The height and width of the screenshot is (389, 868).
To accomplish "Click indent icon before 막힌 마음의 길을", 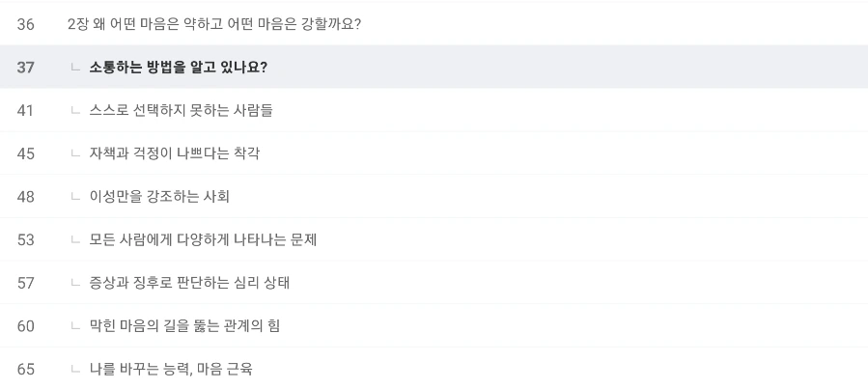I will pyautogui.click(x=75, y=326).
